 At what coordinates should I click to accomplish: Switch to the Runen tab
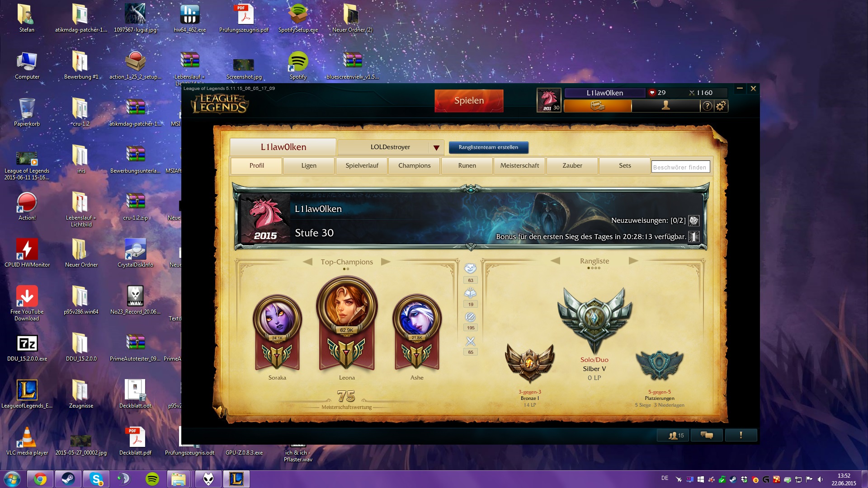[467, 165]
